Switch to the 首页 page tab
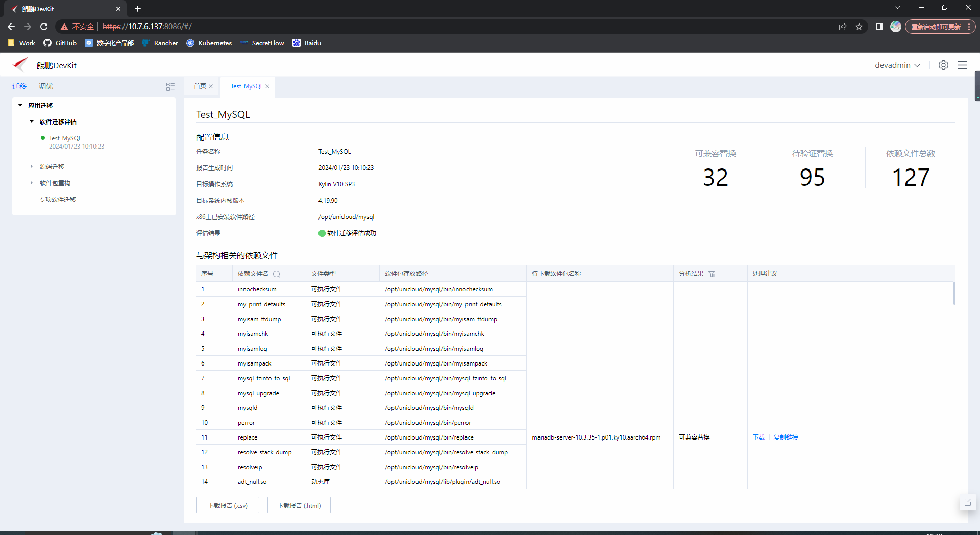Image resolution: width=980 pixels, height=535 pixels. point(200,86)
